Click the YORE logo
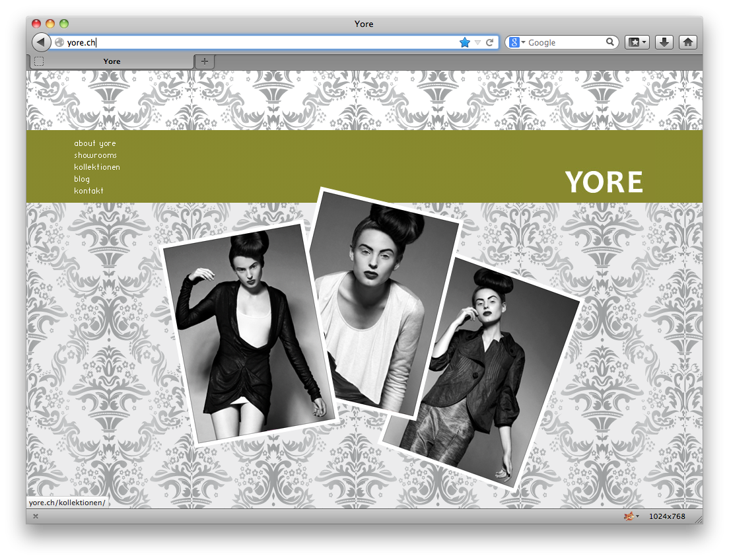Image resolution: width=729 pixels, height=560 pixels. [604, 182]
